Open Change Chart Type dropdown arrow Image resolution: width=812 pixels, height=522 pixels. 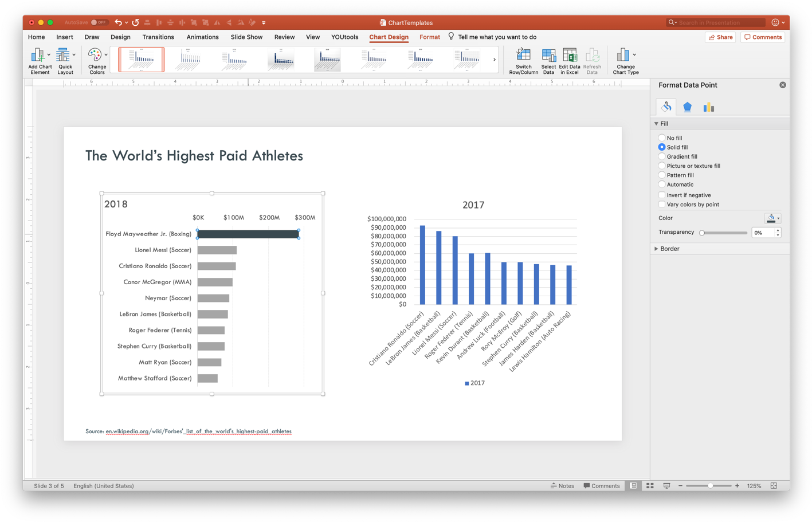click(x=634, y=55)
